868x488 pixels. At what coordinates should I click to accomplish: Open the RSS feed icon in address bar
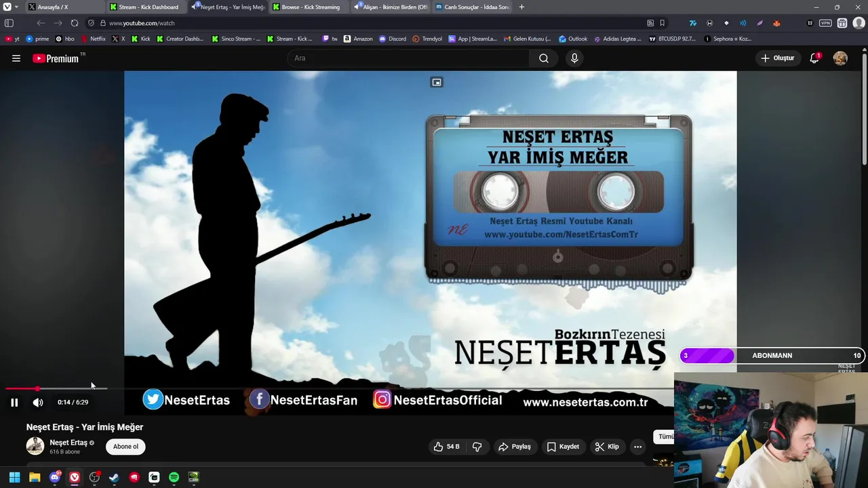650,23
